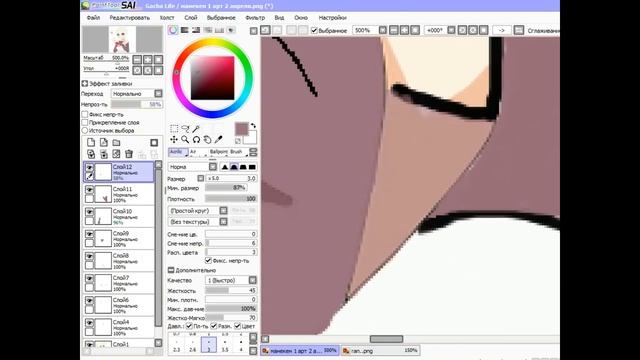Collapse the Дополнительно settings section

point(171,270)
